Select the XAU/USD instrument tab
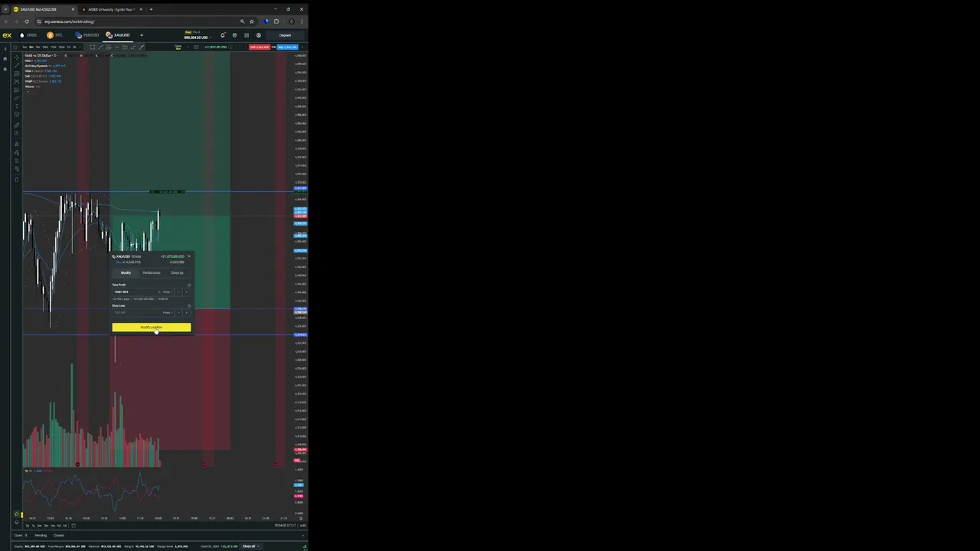This screenshot has width=980, height=551. pyautogui.click(x=118, y=35)
